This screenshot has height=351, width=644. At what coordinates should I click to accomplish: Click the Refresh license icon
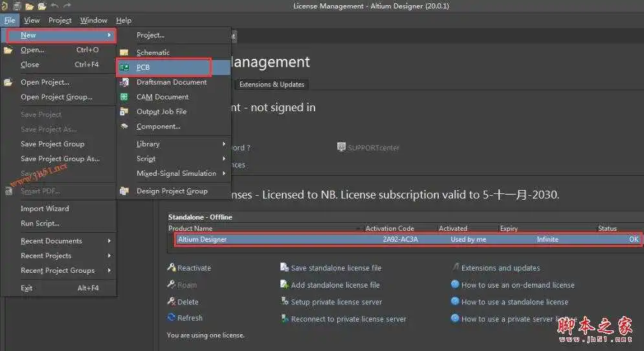(172, 318)
